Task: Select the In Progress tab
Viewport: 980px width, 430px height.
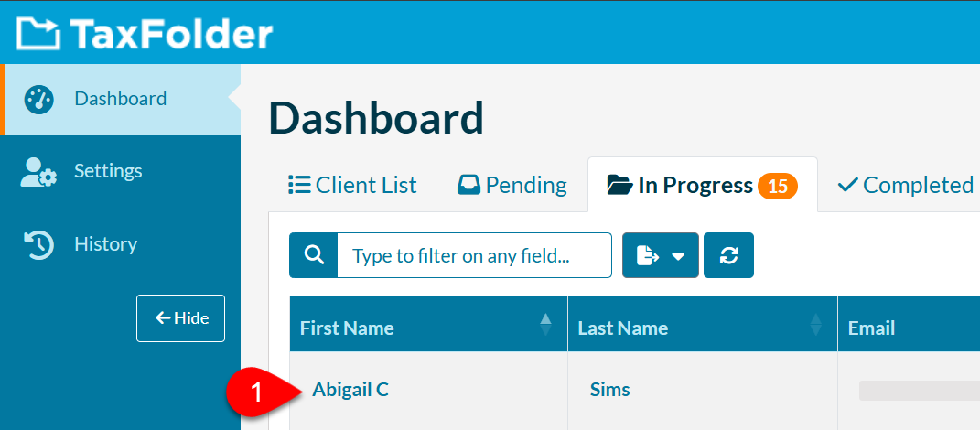Action: click(682, 186)
